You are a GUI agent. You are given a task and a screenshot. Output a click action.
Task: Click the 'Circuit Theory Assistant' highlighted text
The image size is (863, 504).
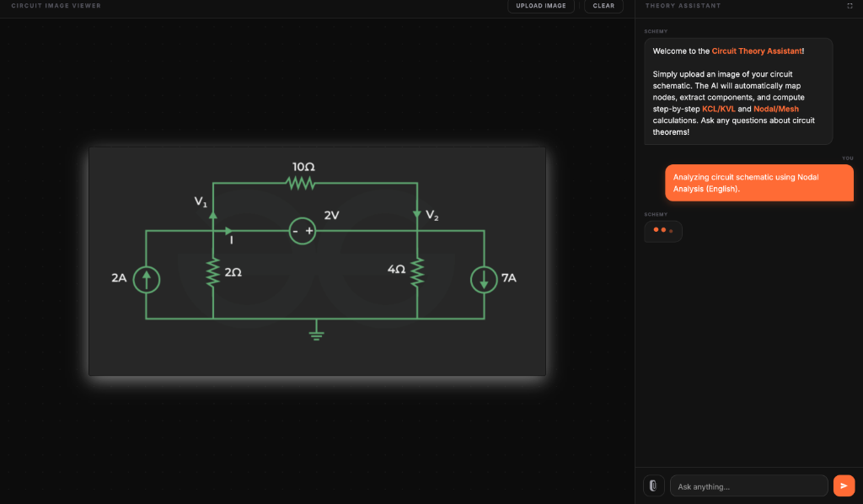pos(757,51)
